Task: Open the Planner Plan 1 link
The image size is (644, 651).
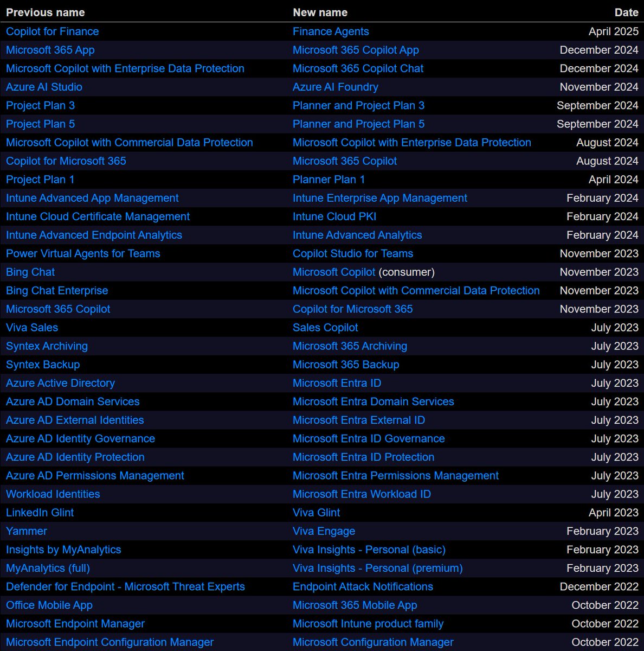Action: (x=329, y=179)
